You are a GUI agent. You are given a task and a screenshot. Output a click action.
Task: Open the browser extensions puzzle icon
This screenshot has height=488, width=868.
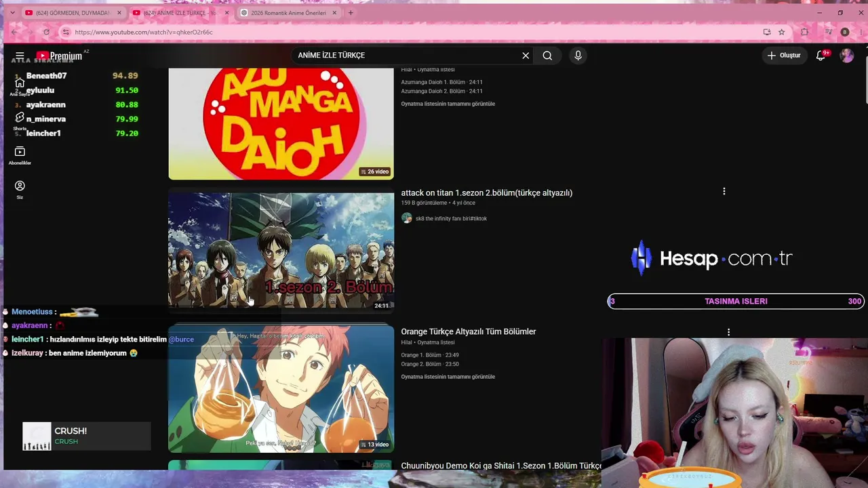pyautogui.click(x=805, y=32)
